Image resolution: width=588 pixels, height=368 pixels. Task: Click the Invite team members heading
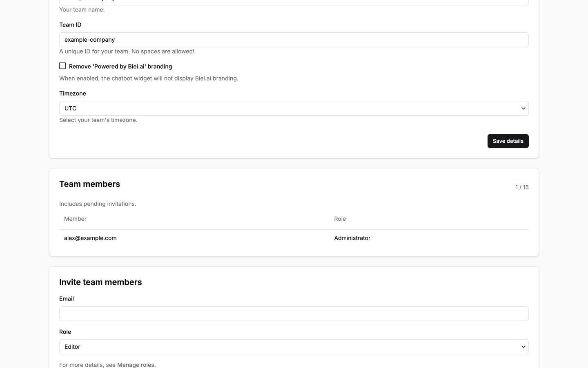pyautogui.click(x=100, y=282)
